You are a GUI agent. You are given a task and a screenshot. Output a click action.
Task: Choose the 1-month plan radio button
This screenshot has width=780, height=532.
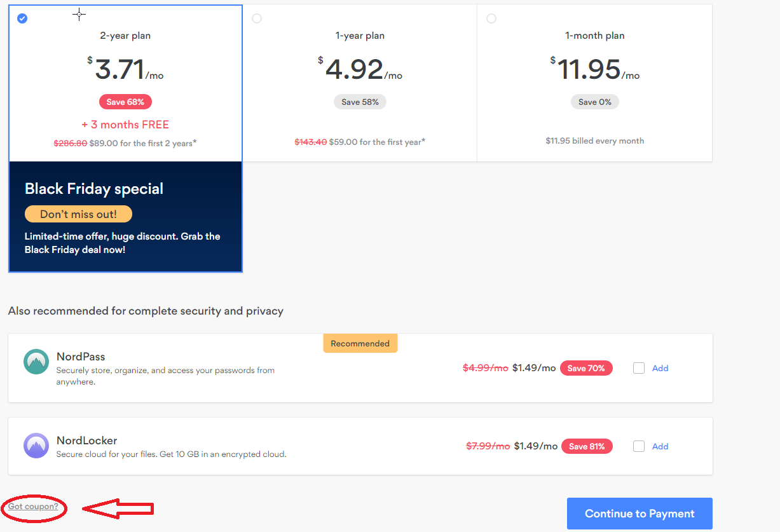[491, 18]
